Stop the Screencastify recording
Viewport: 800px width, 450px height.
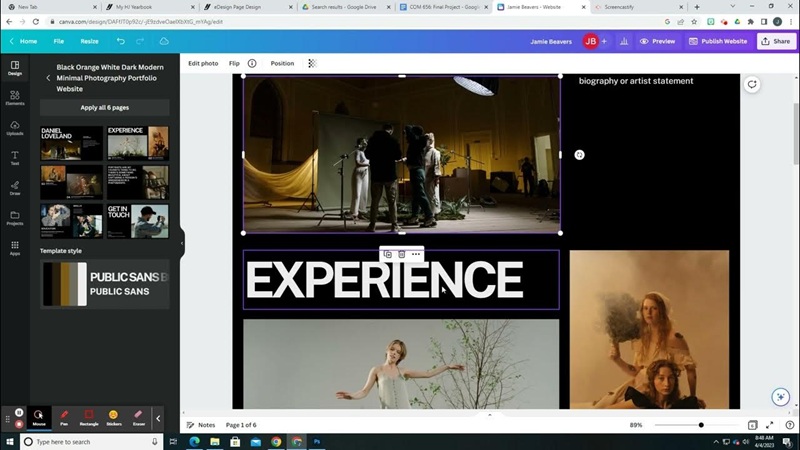[x=19, y=424]
